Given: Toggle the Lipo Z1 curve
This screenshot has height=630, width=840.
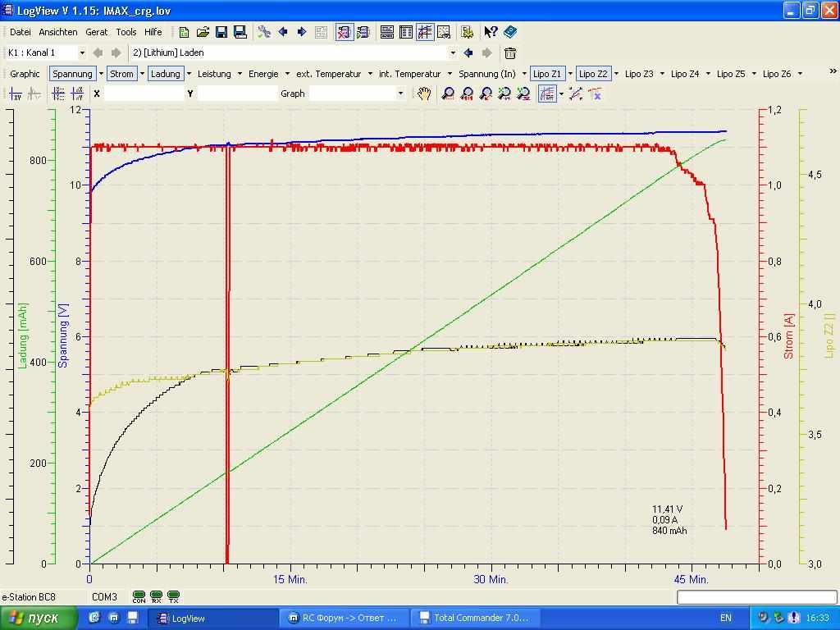Looking at the screenshot, I should click(547, 74).
